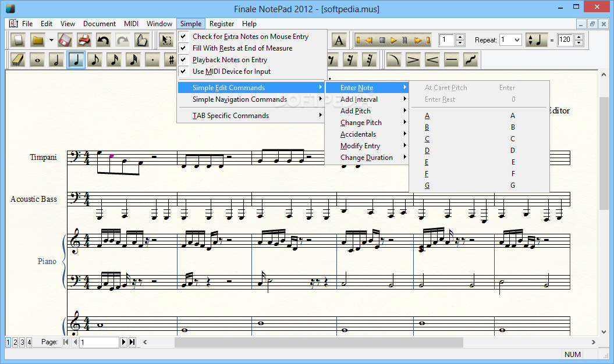Jump to the end of the score
614x364 pixels.
pos(428,40)
